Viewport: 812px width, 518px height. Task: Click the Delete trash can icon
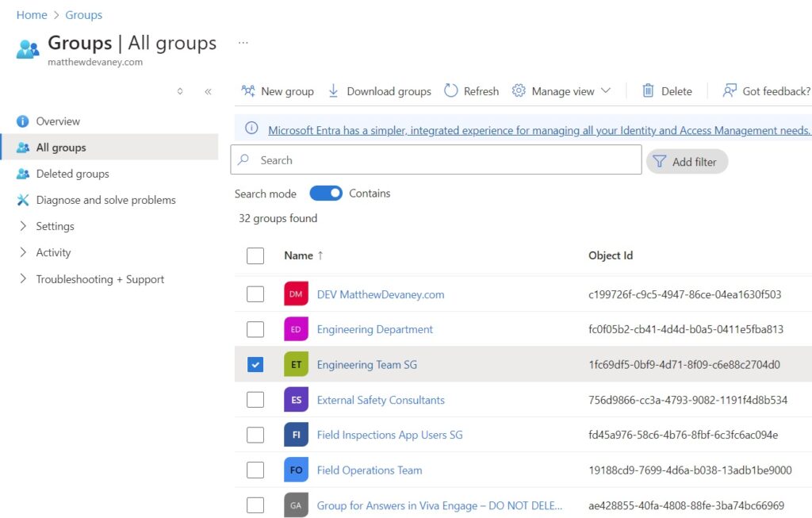coord(648,90)
